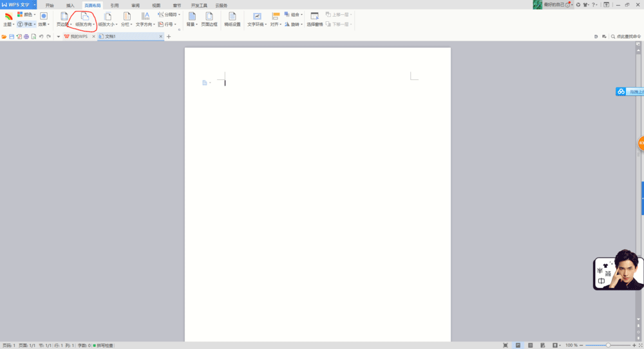Viewport: 644px width, 349px height.
Task: Switch to the 插入 ribbon tab
Action: coord(70,5)
